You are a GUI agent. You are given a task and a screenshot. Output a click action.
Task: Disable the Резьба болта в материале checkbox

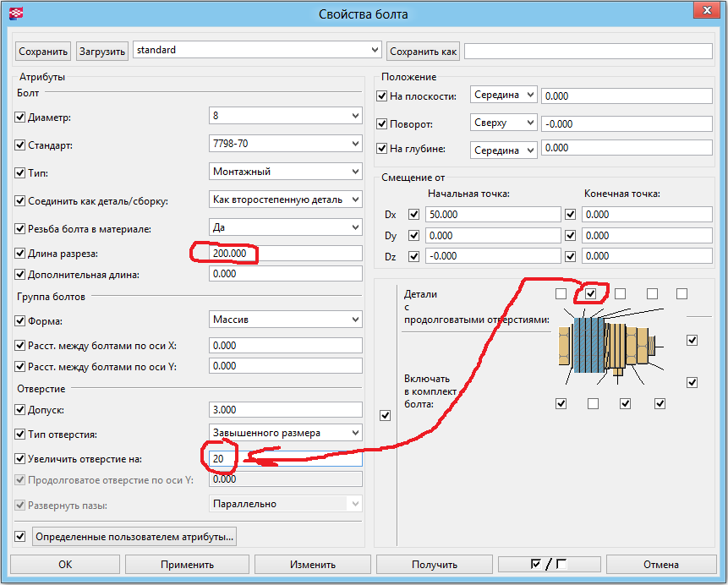21,229
